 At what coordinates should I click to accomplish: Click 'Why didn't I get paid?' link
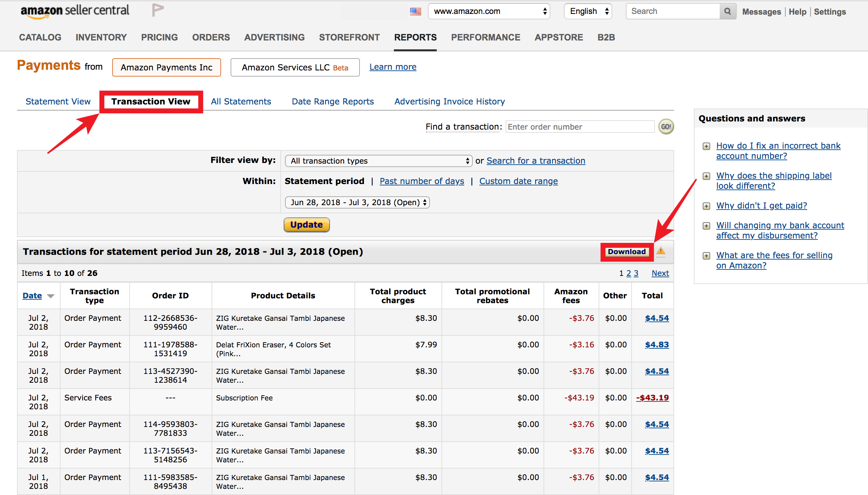click(762, 205)
